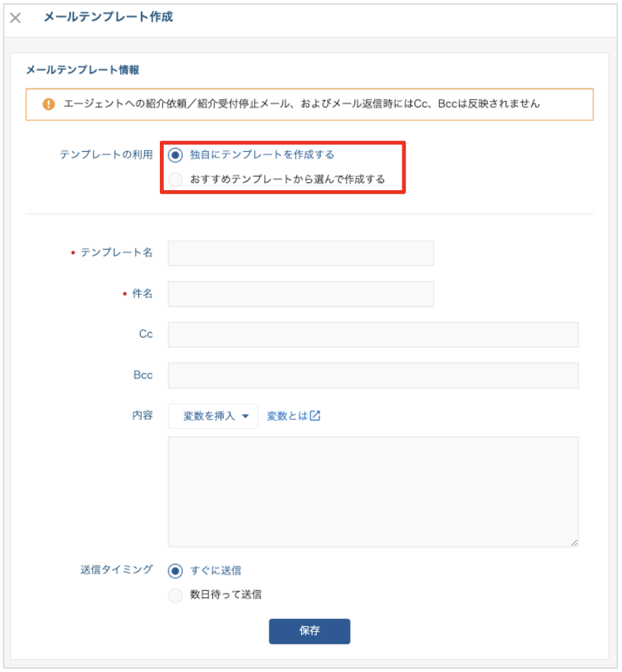
Task: Focus the Cc input field
Action: tap(373, 335)
